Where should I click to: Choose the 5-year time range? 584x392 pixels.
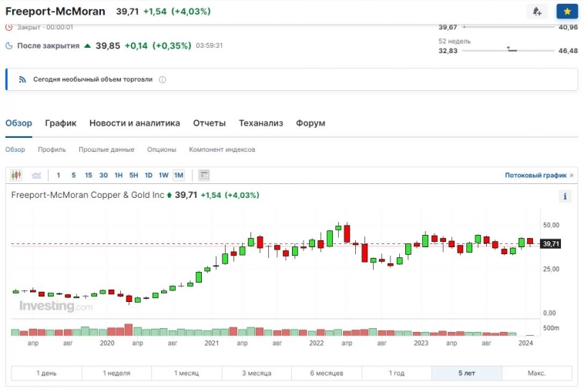[x=466, y=373]
